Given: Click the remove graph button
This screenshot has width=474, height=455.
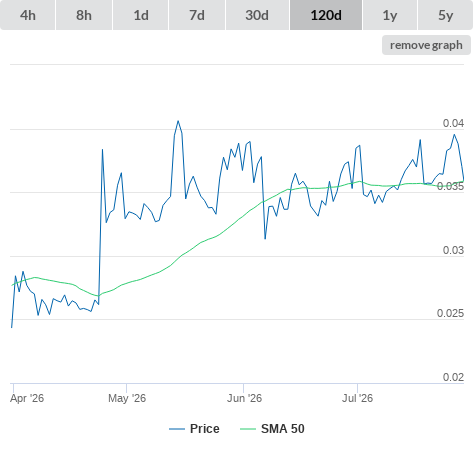Looking at the screenshot, I should click(426, 45).
